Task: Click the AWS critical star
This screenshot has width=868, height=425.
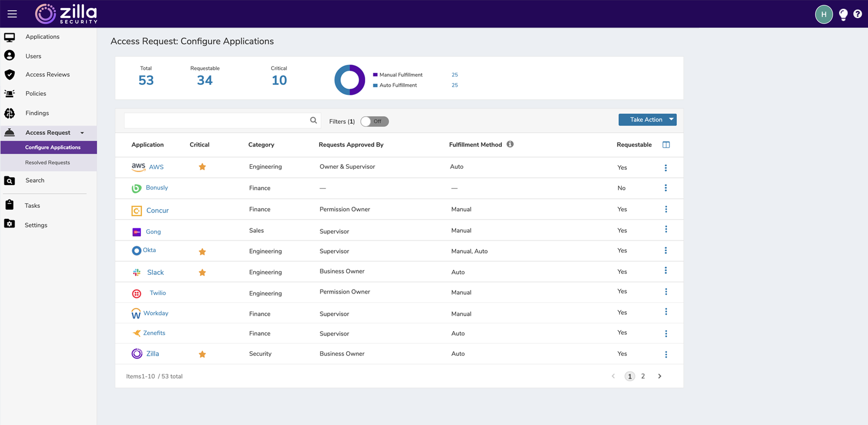Action: point(202,167)
